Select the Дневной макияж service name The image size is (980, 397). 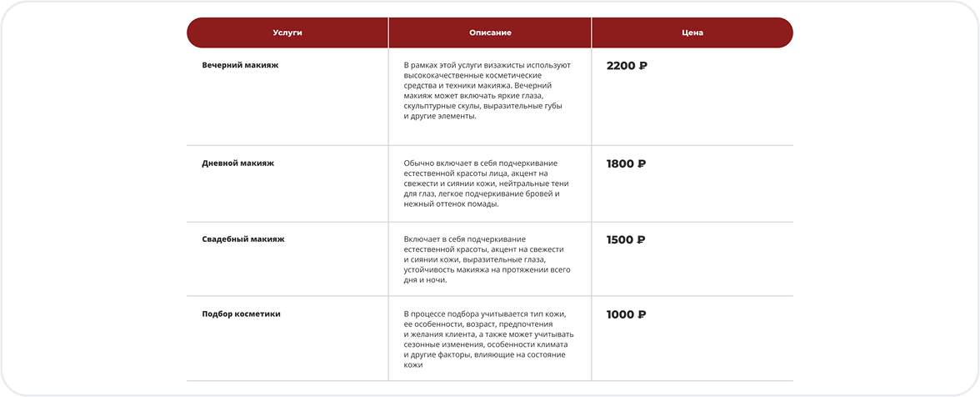click(x=237, y=163)
